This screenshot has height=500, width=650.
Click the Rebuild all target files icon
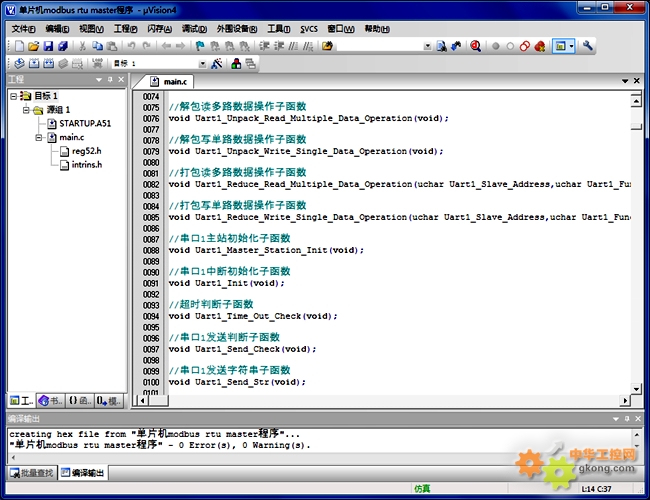click(49, 63)
